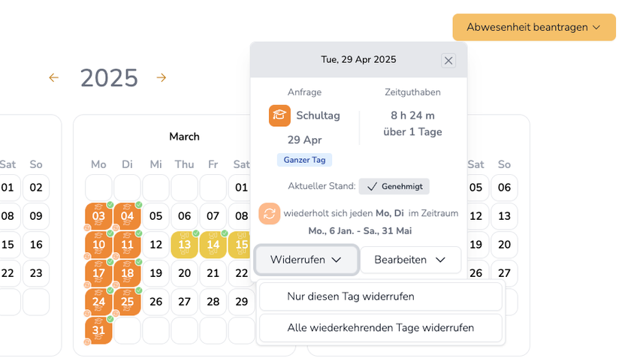Click the orange Schultag graduation cap icon
Image resolution: width=631 pixels, height=364 pixels.
[279, 116]
